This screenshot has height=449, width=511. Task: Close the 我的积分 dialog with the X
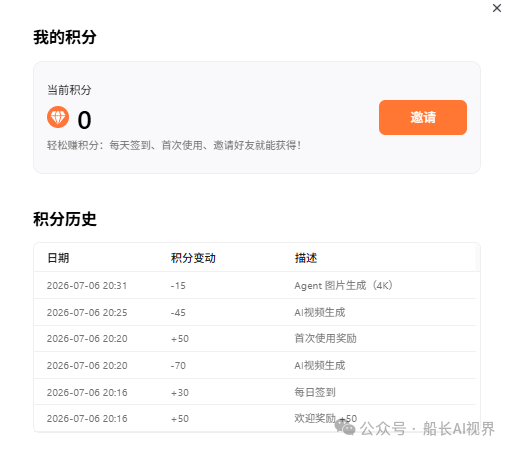497,8
